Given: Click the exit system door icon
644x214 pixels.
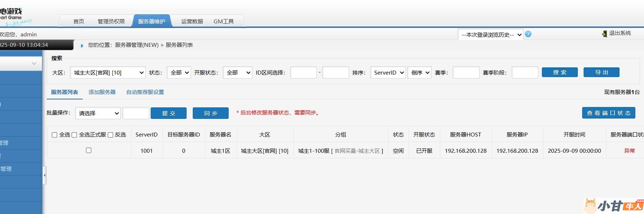Looking at the screenshot, I should [604, 34].
